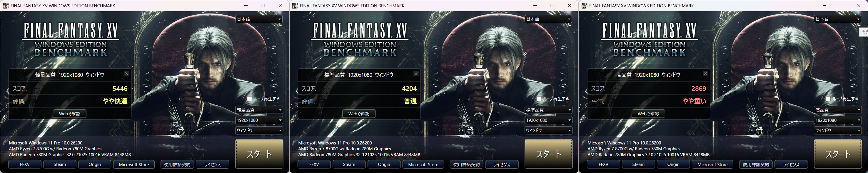Open the Steam link in the right window
This screenshot has height=173, width=868.
click(638, 164)
